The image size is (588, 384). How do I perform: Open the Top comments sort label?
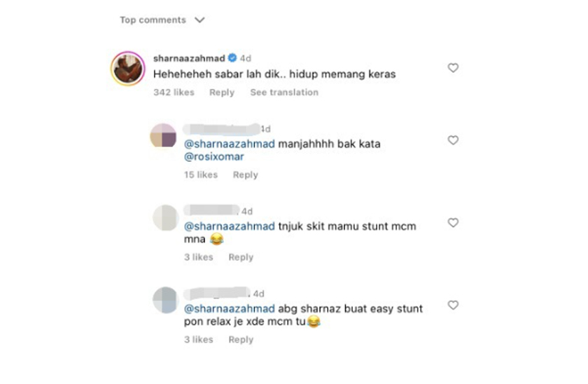click(x=153, y=20)
